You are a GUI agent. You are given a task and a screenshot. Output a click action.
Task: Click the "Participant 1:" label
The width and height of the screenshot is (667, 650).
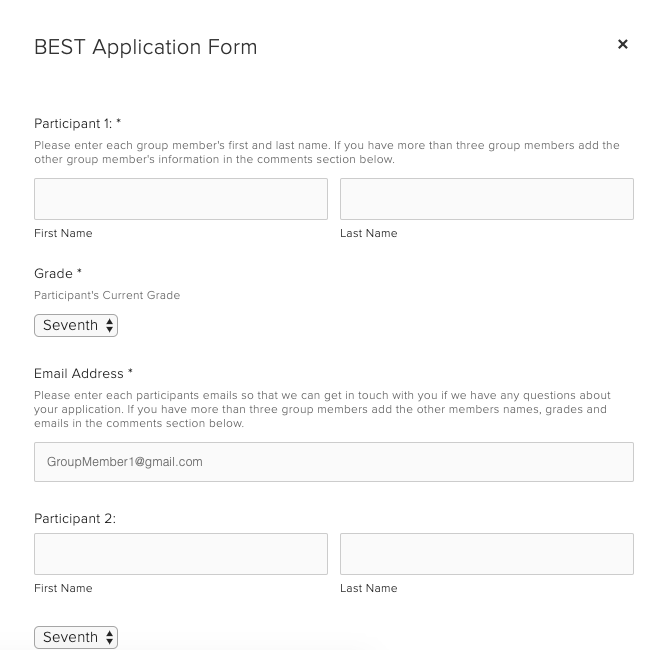tap(74, 124)
